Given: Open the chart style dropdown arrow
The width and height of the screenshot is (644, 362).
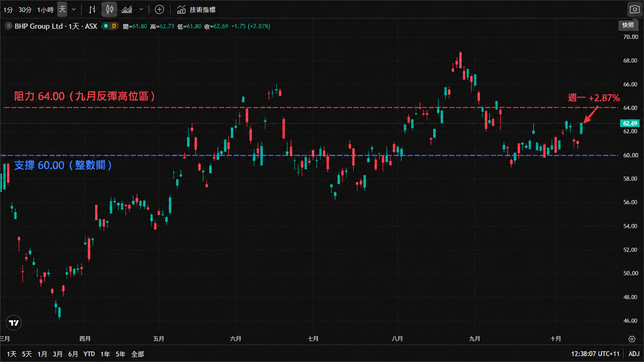Looking at the screenshot, I should tap(141, 9).
